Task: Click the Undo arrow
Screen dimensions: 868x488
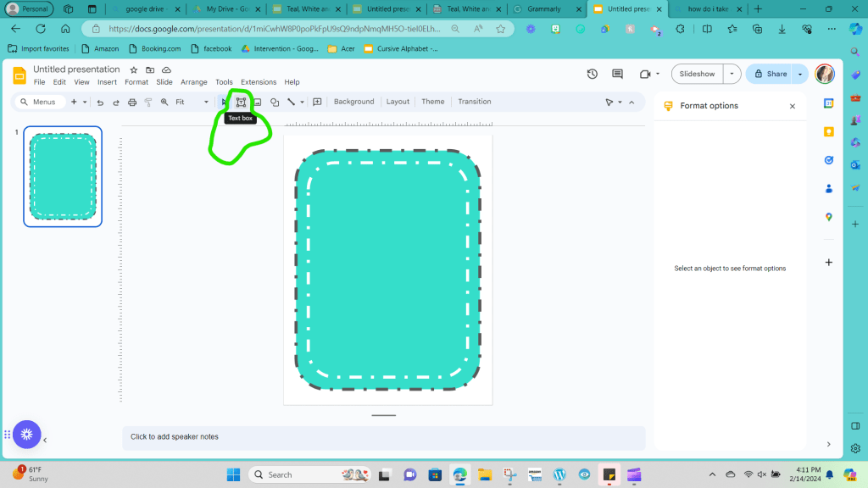Action: tap(100, 102)
